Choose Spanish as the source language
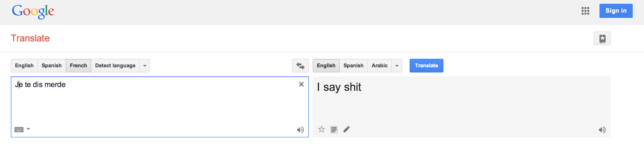Image resolution: width=644 pixels, height=144 pixels. point(52,66)
